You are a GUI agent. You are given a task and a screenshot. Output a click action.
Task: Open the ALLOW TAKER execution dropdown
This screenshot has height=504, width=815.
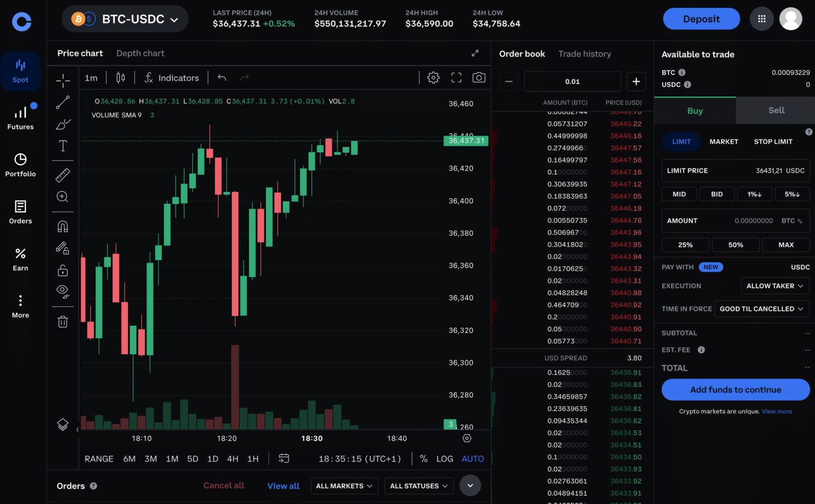pyautogui.click(x=775, y=286)
